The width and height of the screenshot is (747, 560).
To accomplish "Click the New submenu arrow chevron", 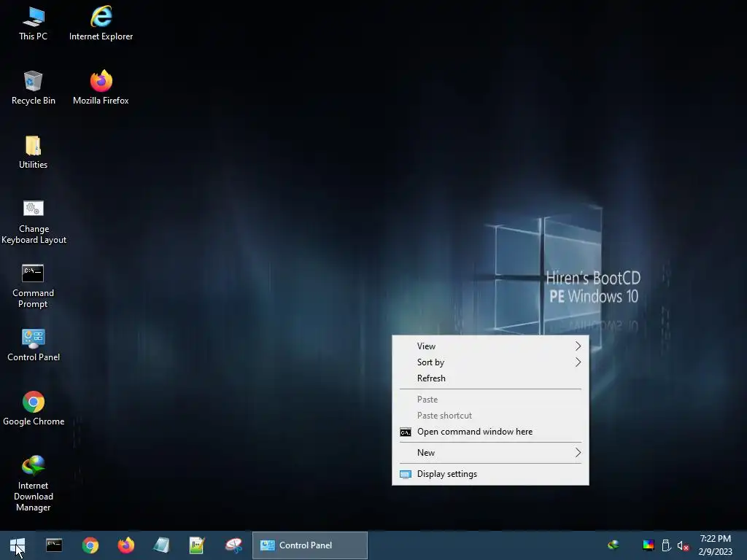I will 578,453.
